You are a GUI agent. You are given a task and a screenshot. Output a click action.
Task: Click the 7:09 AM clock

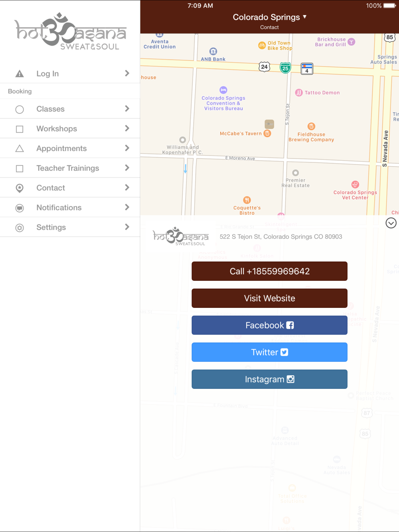(200, 6)
